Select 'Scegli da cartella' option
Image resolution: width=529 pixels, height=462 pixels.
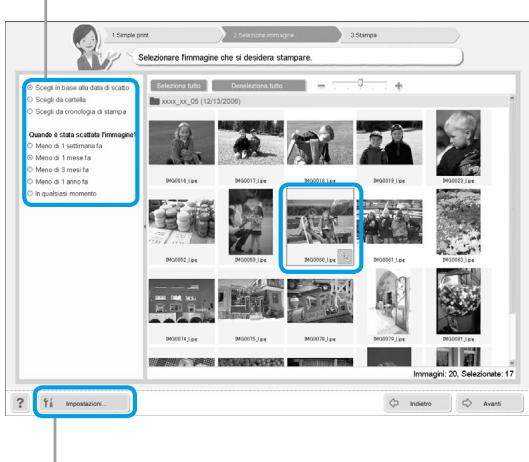(57, 100)
